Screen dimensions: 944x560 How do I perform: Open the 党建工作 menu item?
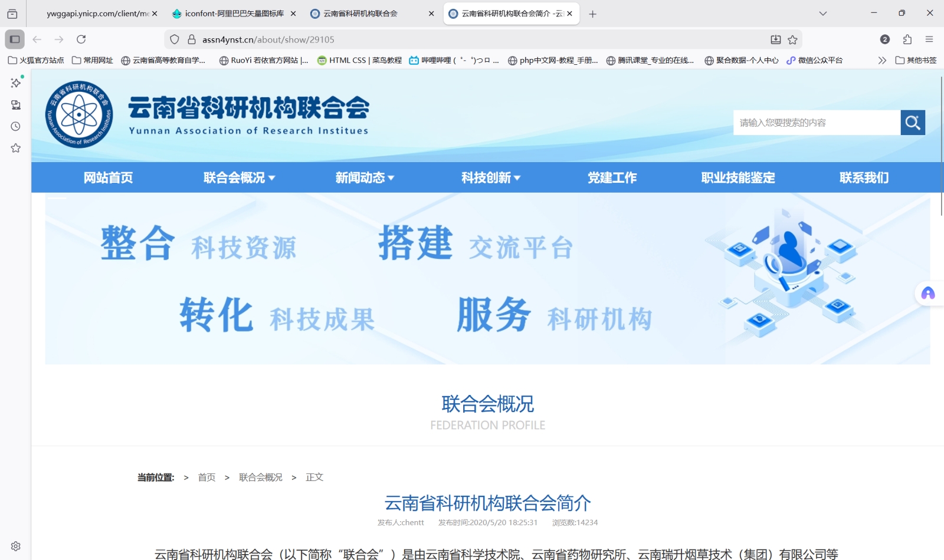click(x=612, y=177)
